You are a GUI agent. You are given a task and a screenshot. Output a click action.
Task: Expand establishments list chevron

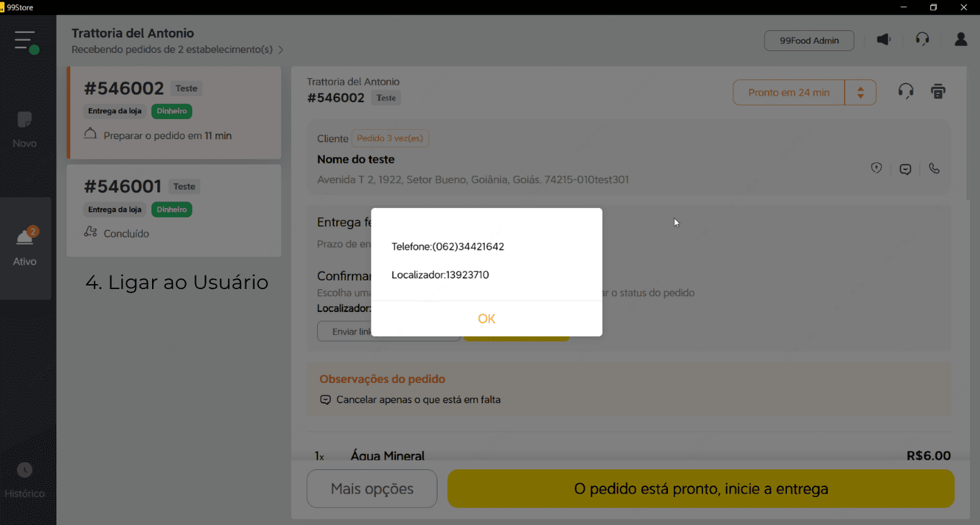point(281,50)
